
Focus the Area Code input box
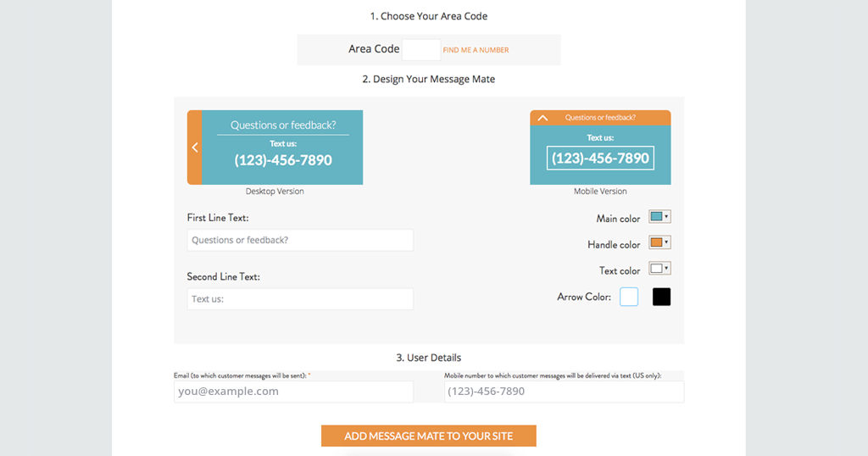tap(421, 49)
